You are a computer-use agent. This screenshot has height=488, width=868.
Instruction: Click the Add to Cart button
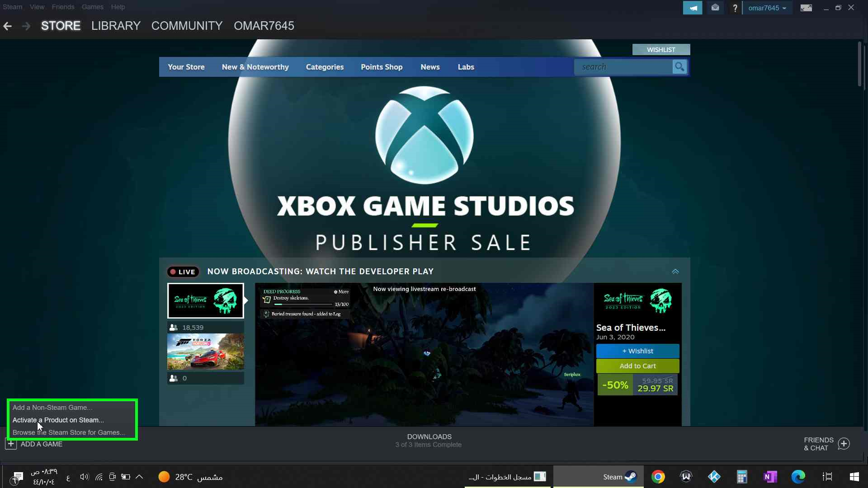[x=637, y=366]
